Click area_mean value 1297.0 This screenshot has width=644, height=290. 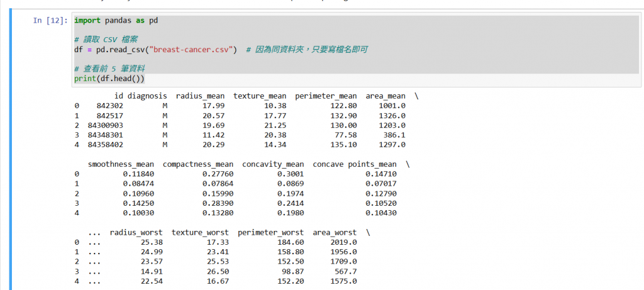392,145
